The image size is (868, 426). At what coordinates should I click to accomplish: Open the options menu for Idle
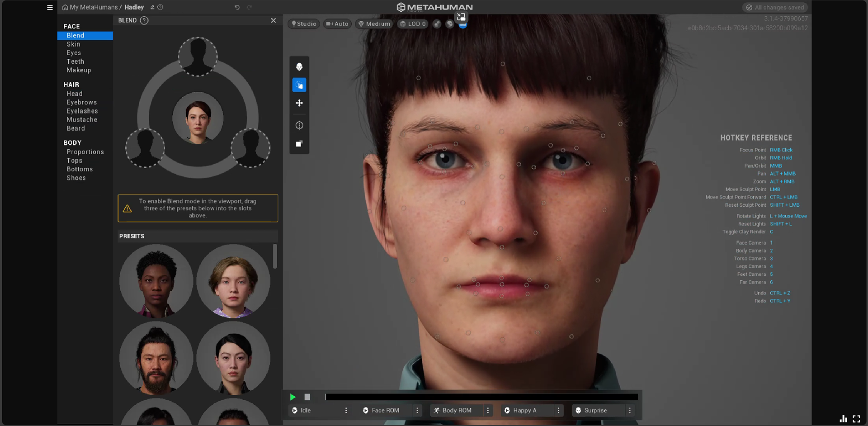coord(346,411)
